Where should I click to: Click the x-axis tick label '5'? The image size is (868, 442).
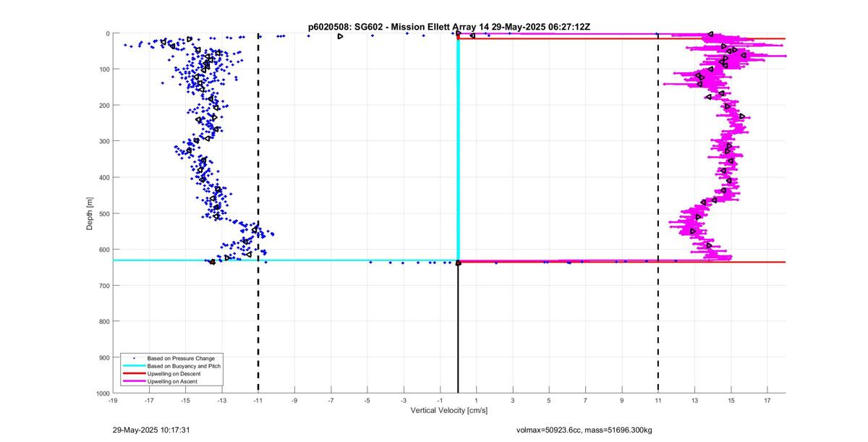549,400
